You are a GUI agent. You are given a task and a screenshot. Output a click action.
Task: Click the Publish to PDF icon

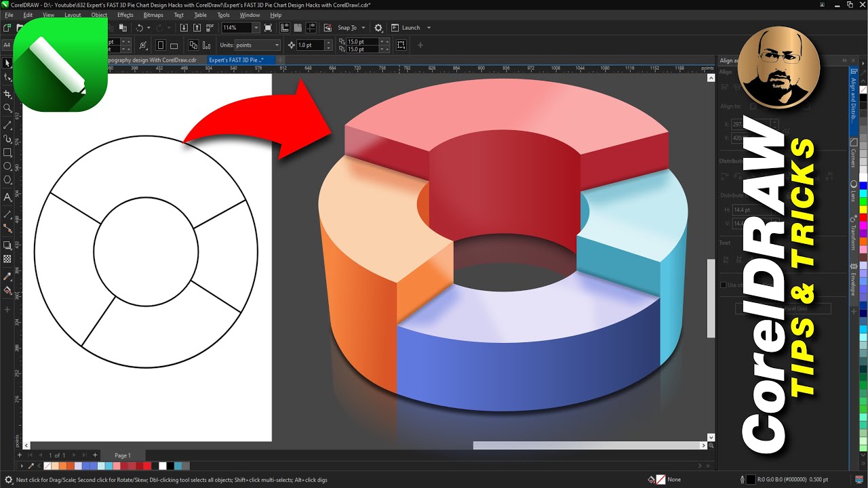tap(210, 28)
